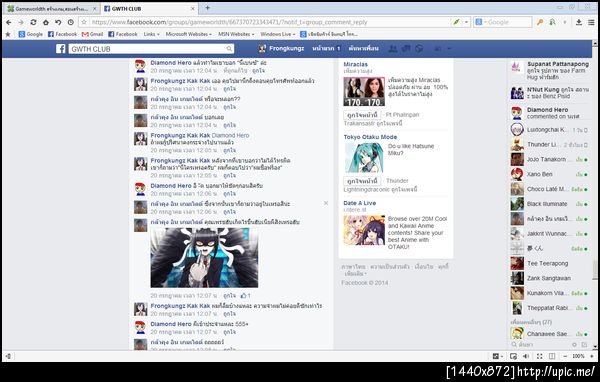Expand the Links bookmarks folder
The height and width of the screenshot is (382, 600).
click(152, 34)
